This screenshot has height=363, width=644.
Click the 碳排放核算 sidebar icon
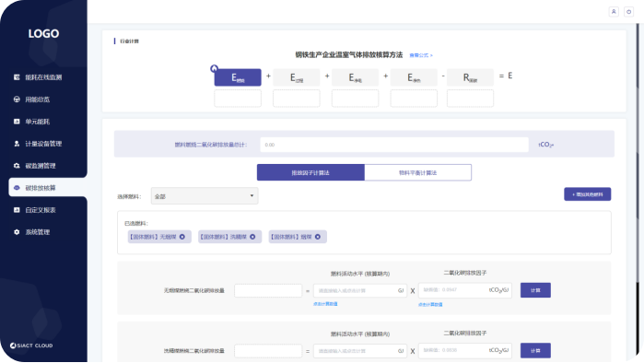point(17,188)
